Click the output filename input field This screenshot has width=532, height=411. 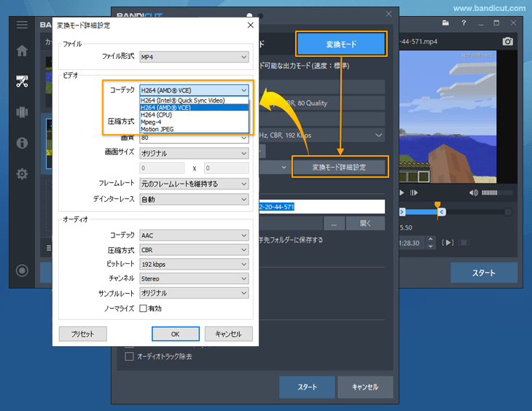click(x=321, y=207)
